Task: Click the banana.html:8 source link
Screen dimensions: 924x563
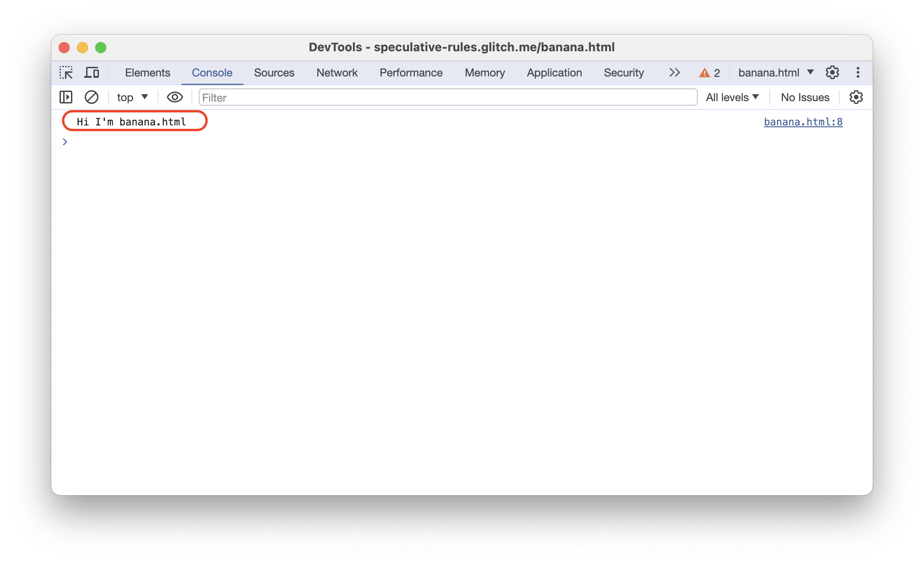Action: click(803, 121)
